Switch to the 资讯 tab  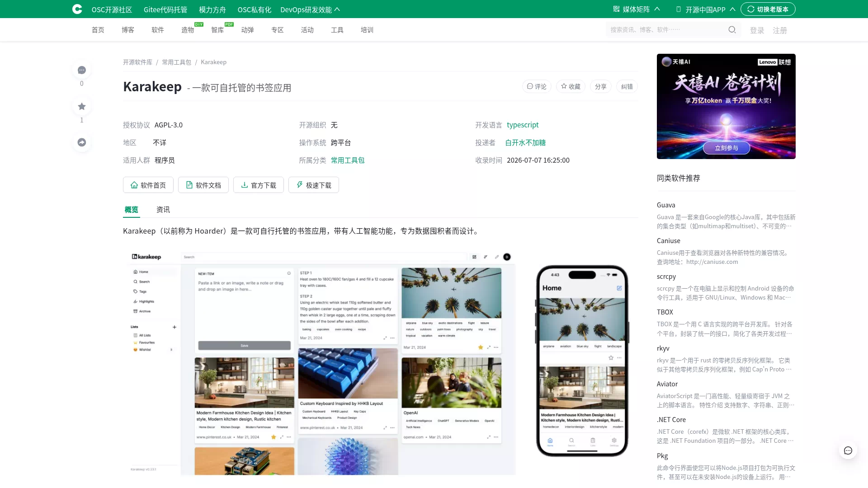coord(163,209)
